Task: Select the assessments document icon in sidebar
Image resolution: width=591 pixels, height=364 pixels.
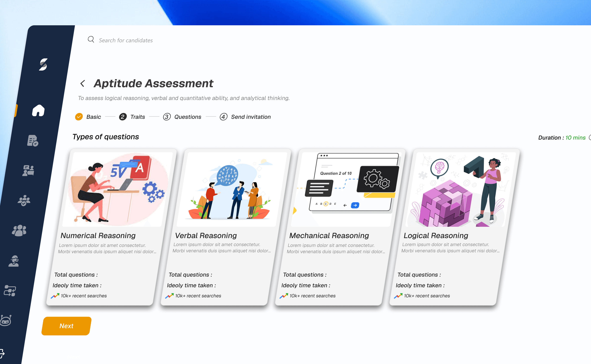Action: pos(32,141)
